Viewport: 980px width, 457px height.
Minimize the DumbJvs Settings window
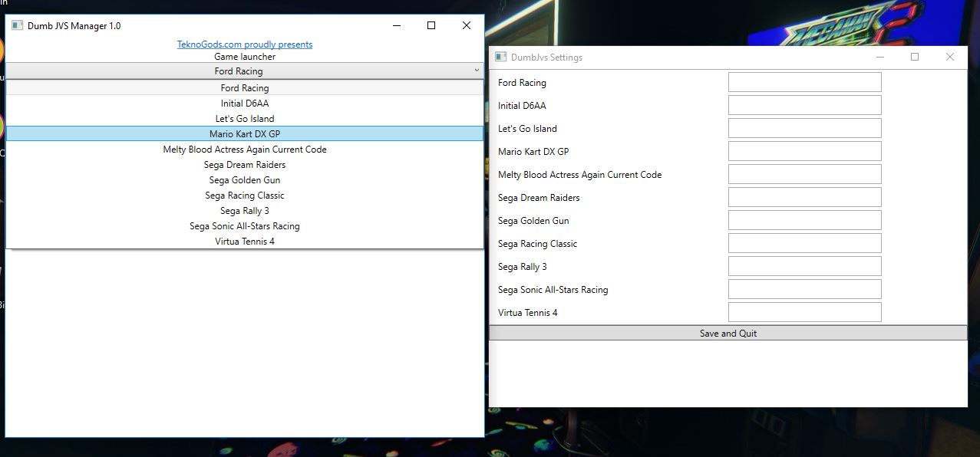(x=880, y=57)
